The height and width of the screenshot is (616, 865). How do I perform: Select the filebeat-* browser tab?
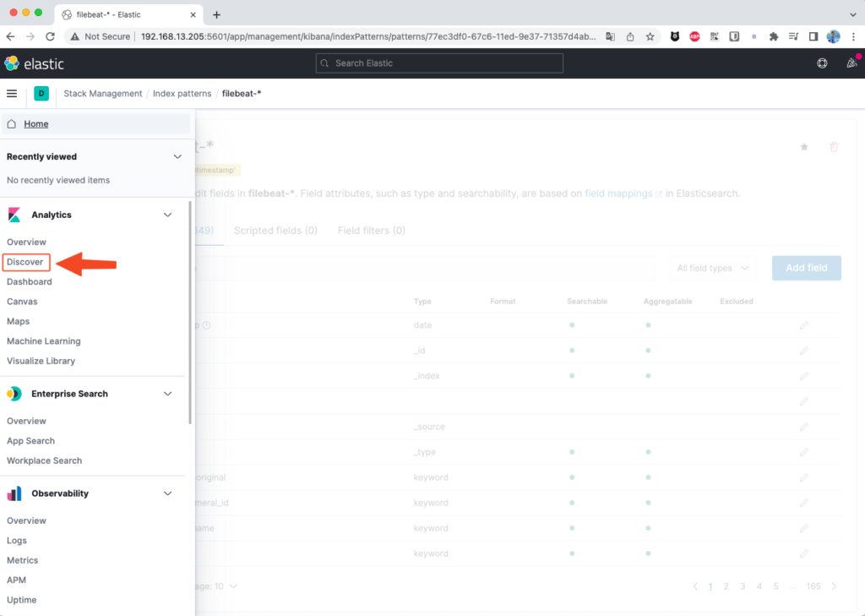click(x=128, y=15)
